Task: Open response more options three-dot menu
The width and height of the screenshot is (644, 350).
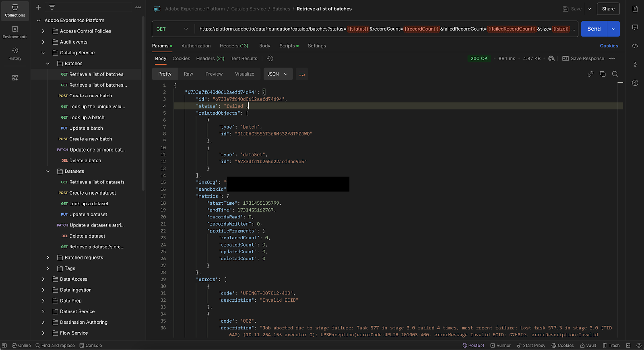Action: point(612,59)
